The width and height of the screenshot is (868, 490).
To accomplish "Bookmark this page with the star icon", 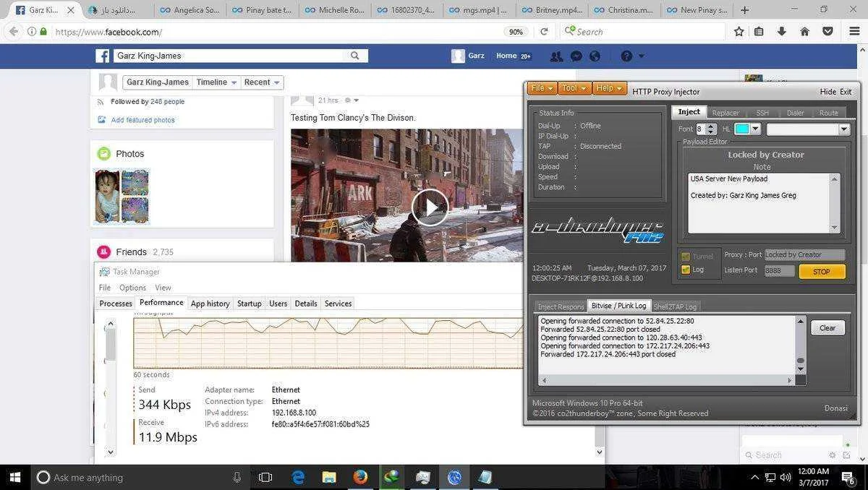I will (739, 32).
